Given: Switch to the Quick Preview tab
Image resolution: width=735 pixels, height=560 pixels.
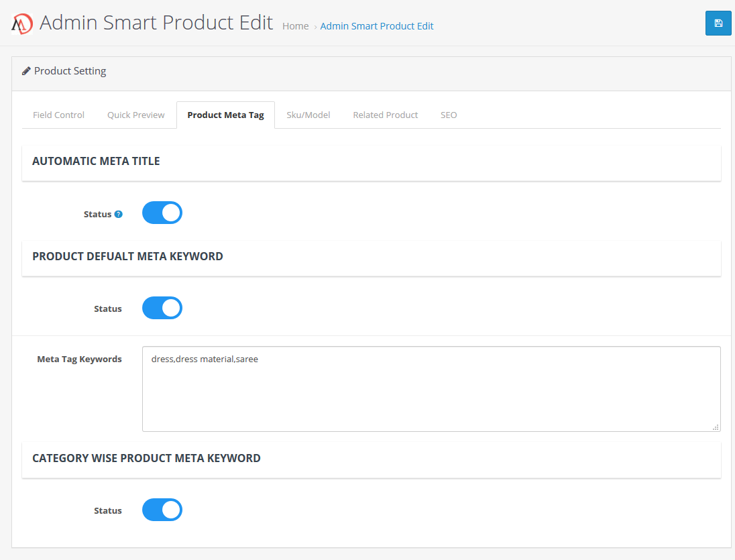Looking at the screenshot, I should (x=136, y=115).
